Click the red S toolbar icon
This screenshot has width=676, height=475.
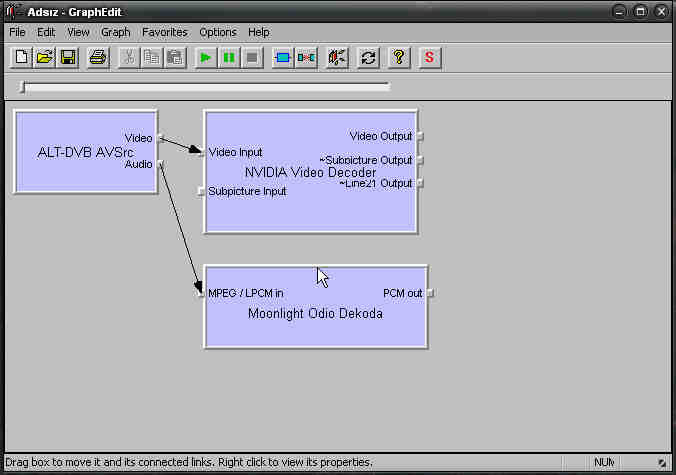click(x=429, y=57)
